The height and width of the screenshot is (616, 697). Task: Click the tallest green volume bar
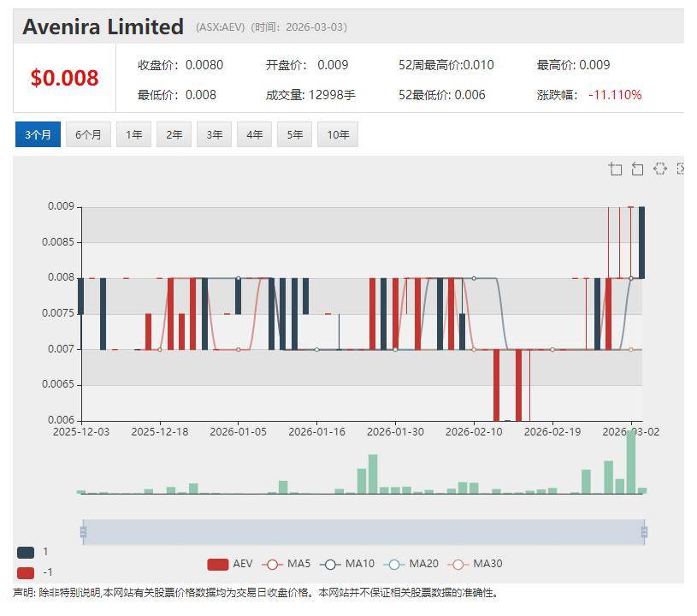point(631,462)
